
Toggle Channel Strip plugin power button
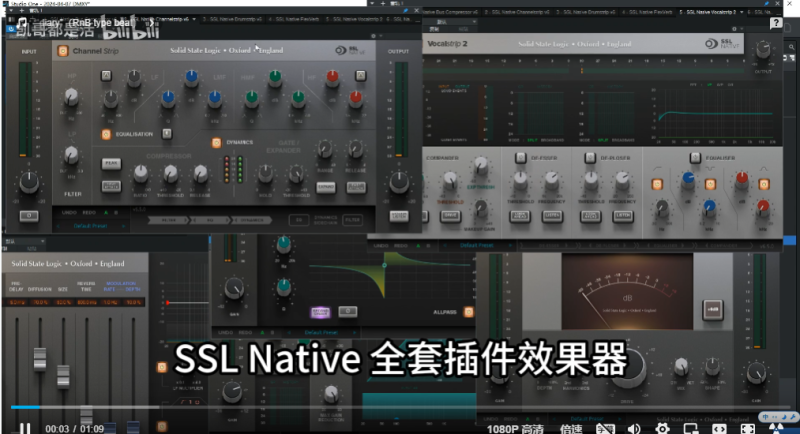(x=63, y=51)
